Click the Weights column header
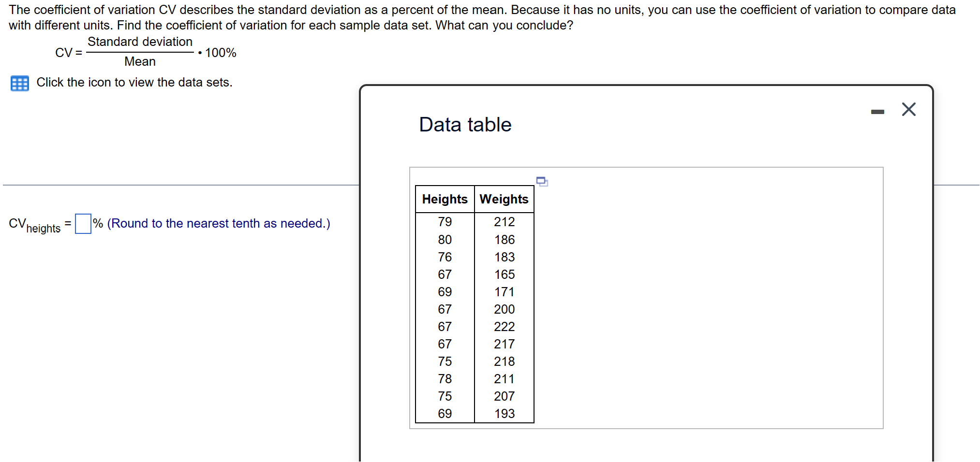Viewport: 980px width, 462px height. pos(504,199)
